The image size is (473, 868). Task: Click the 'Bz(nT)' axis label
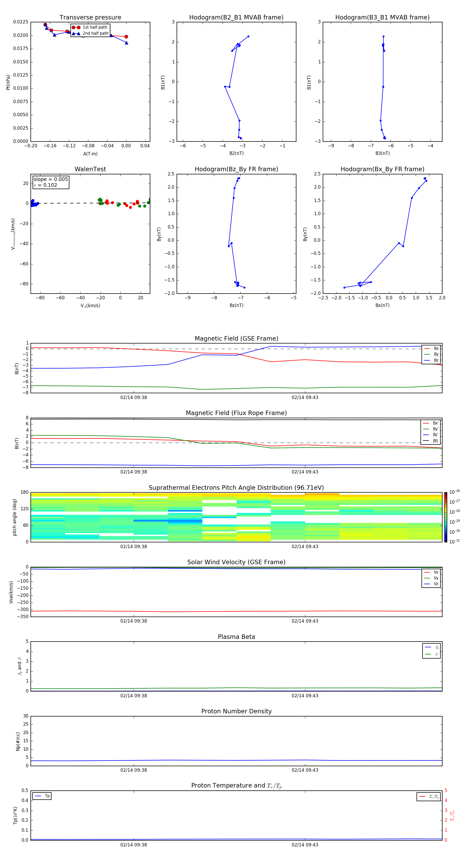click(x=236, y=305)
